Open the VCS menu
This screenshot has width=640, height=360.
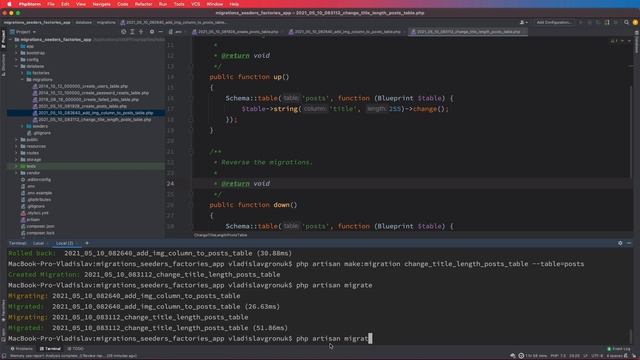coord(196,4)
